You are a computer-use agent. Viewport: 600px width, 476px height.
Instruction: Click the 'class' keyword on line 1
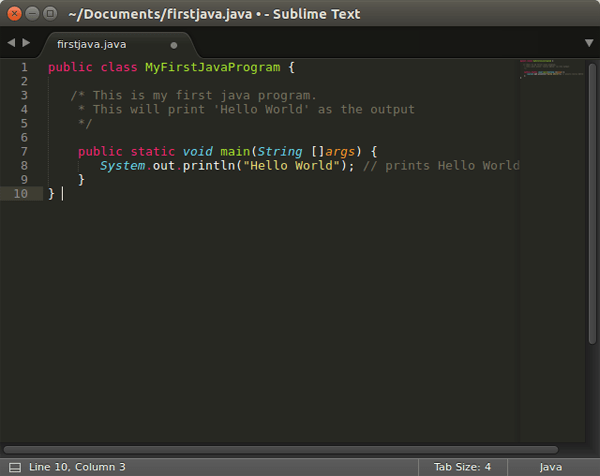click(119, 67)
